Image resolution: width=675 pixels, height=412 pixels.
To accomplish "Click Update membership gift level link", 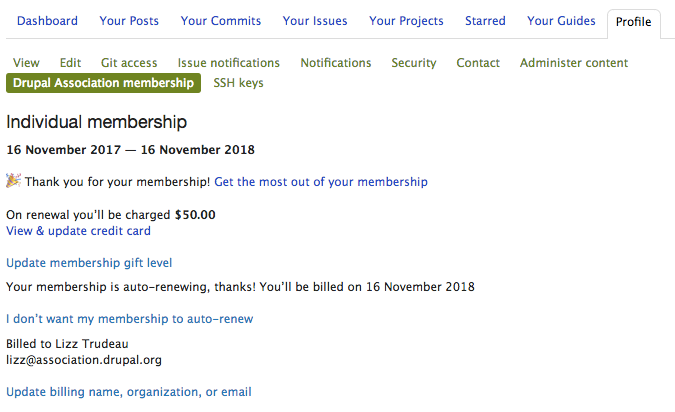I will coord(89,263).
